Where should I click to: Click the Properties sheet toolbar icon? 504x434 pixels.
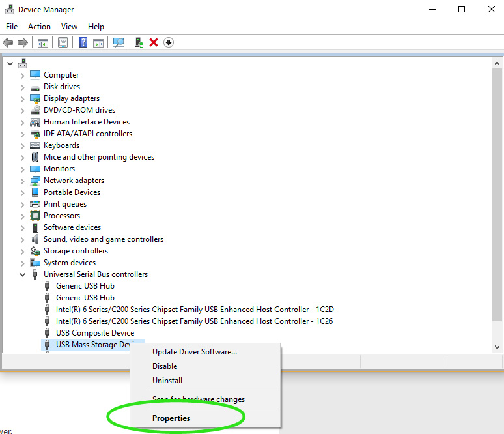63,42
